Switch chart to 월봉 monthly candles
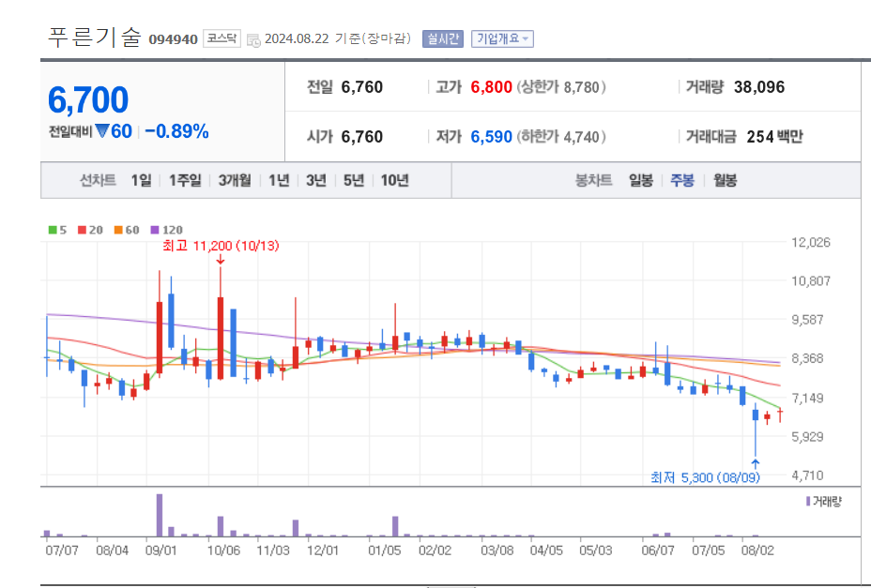 click(725, 179)
